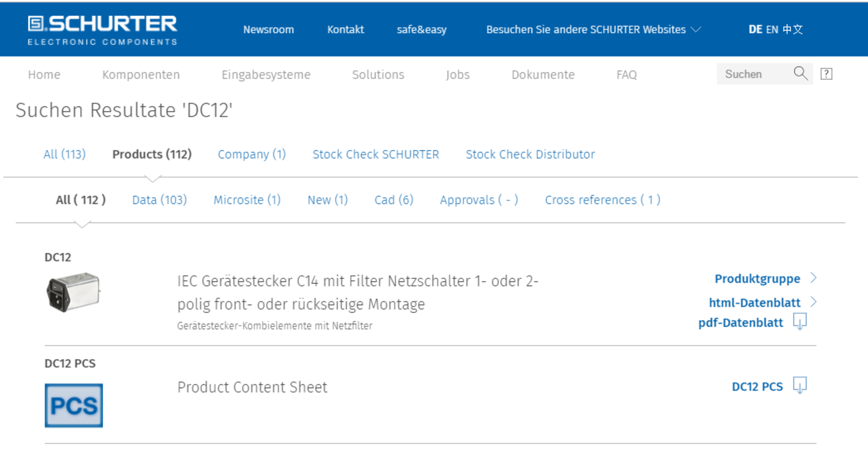Screen dimensions: 868x453
Task: Open the search help question-mark icon
Action: click(826, 74)
